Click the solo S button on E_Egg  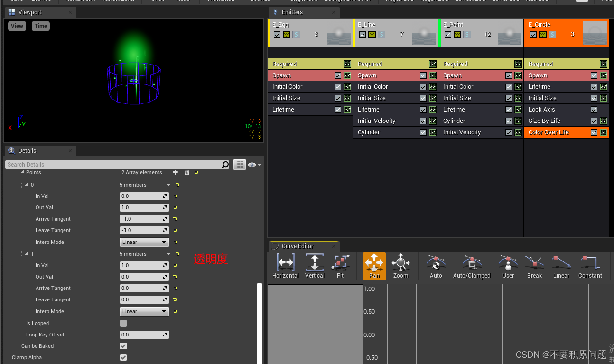pos(296,35)
